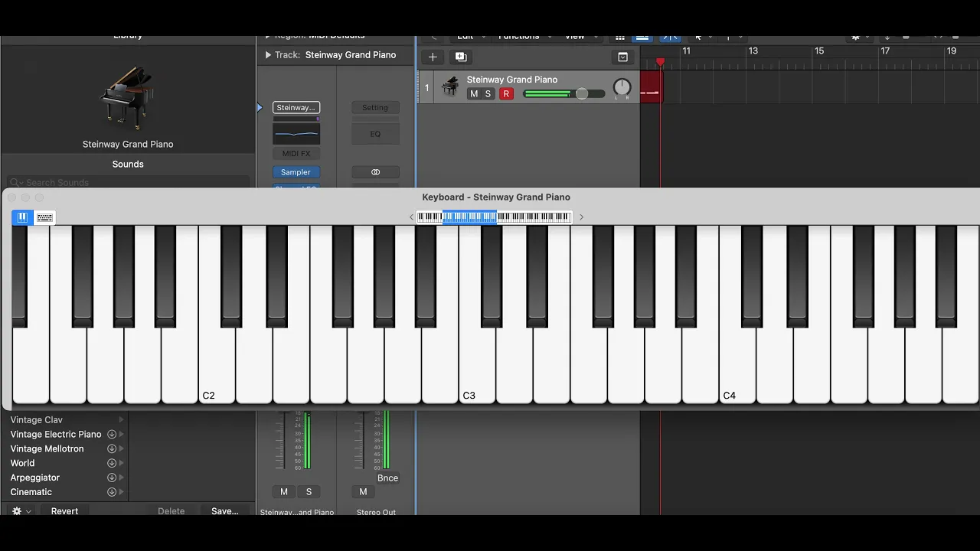Click the Stereo Out volume fader
The height and width of the screenshot is (551, 980).
tap(361, 440)
